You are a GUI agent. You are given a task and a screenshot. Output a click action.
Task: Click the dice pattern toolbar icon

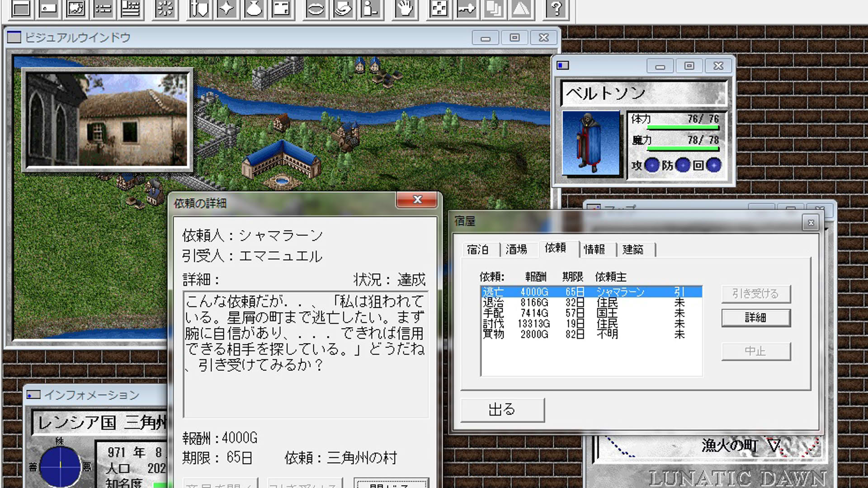click(439, 9)
